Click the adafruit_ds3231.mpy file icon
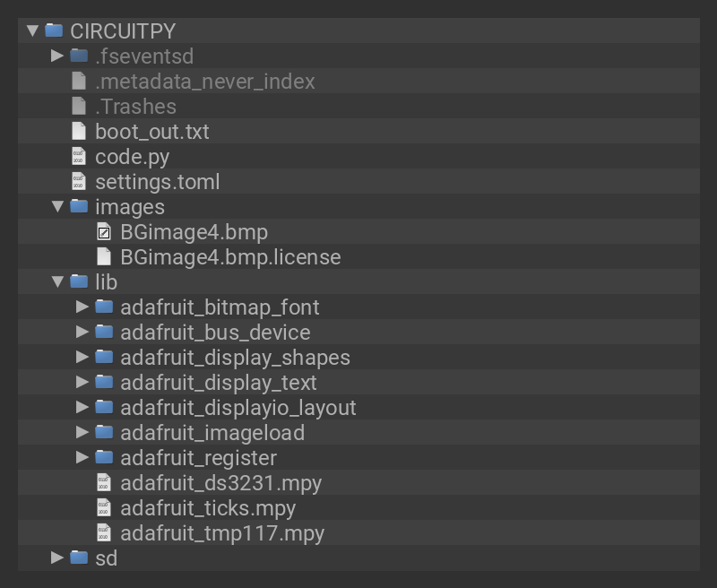The image size is (717, 588). [104, 483]
